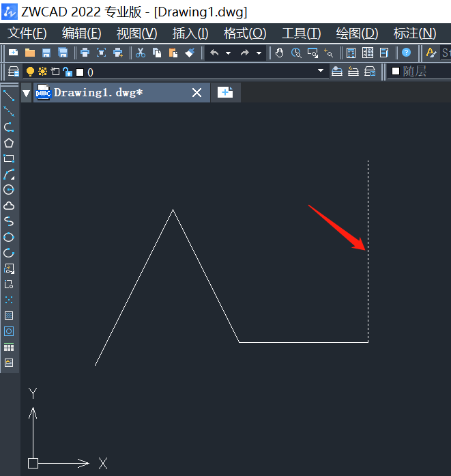451x476 pixels.
Task: Select the Rectangle tool
Action: [9, 158]
